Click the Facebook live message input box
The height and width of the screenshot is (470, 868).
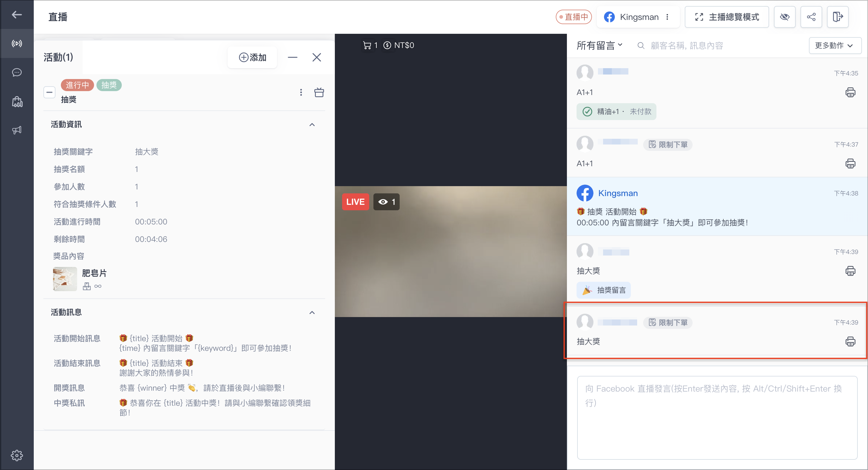click(x=717, y=418)
